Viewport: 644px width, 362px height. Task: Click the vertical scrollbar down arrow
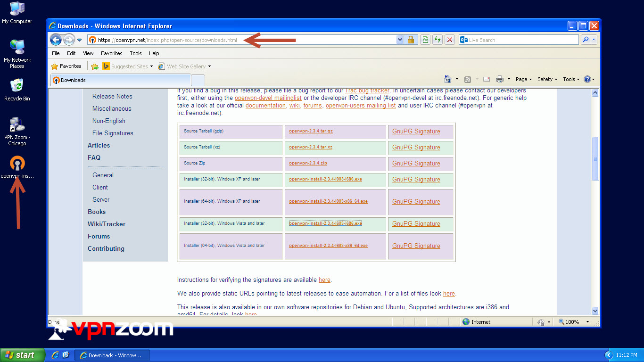[595, 311]
